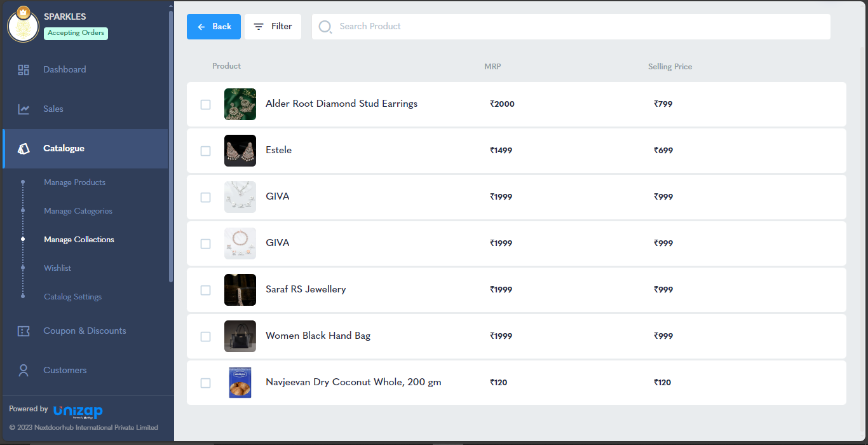Click the Estele earrings thumbnail
868x445 pixels.
pyautogui.click(x=240, y=151)
